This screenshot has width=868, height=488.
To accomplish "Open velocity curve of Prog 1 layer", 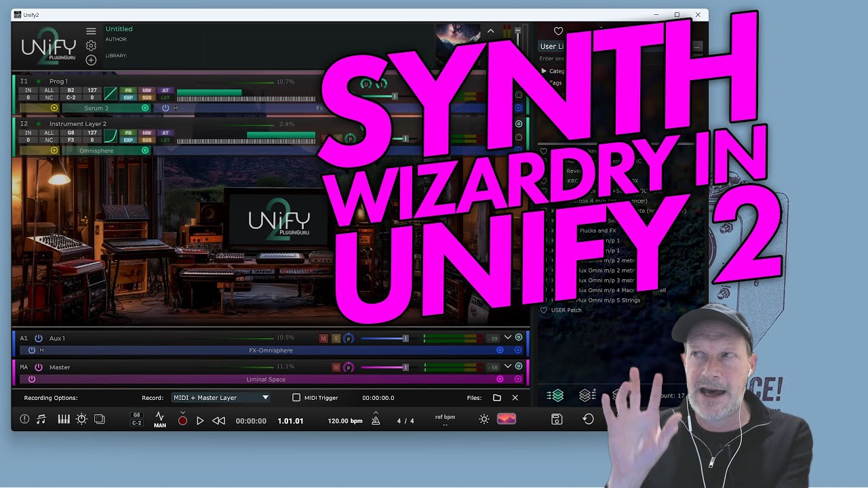I will click(x=110, y=94).
